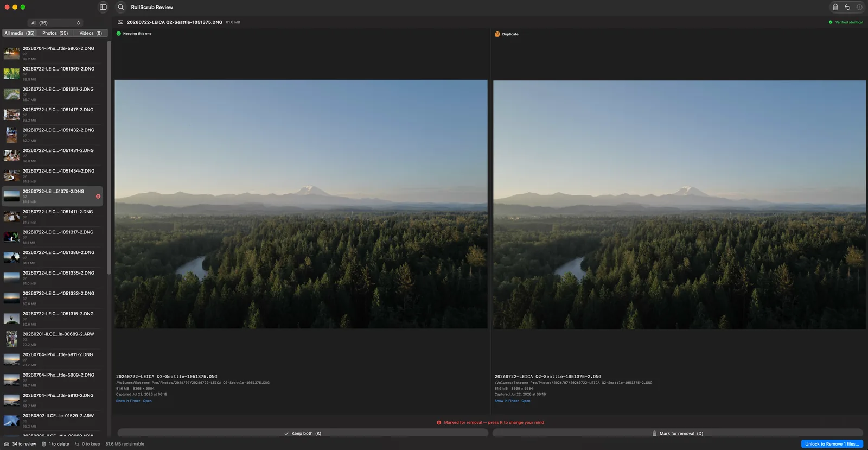Click Show in Finder under the right duplicate
The height and width of the screenshot is (450, 868).
tap(507, 401)
